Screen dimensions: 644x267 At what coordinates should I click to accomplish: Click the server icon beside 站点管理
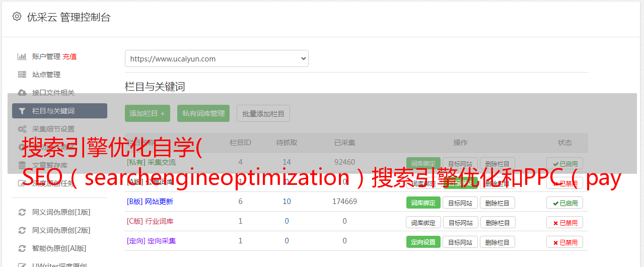[x=22, y=75]
